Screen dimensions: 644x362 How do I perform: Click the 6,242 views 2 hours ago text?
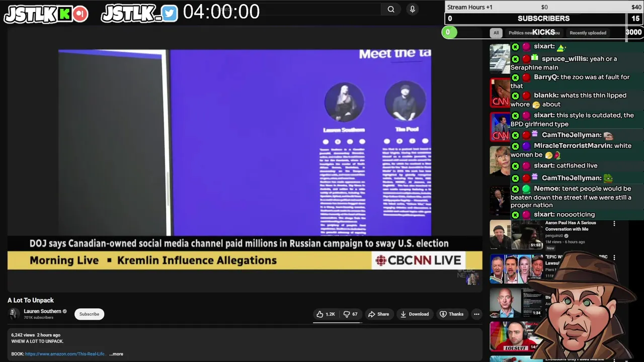36,335
